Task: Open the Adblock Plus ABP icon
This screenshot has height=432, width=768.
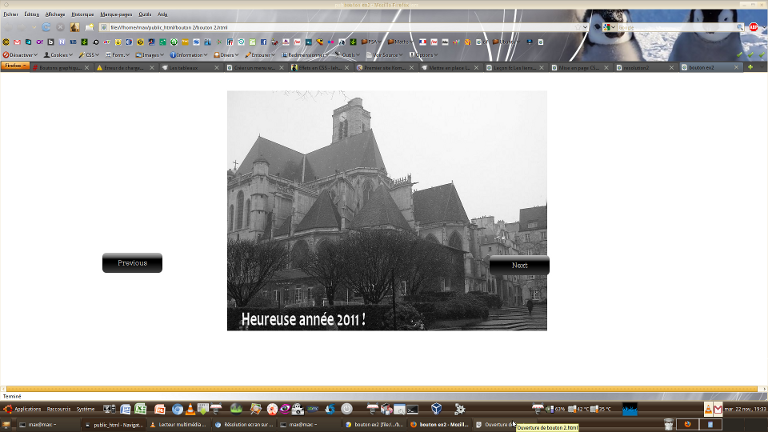Action: (x=753, y=27)
